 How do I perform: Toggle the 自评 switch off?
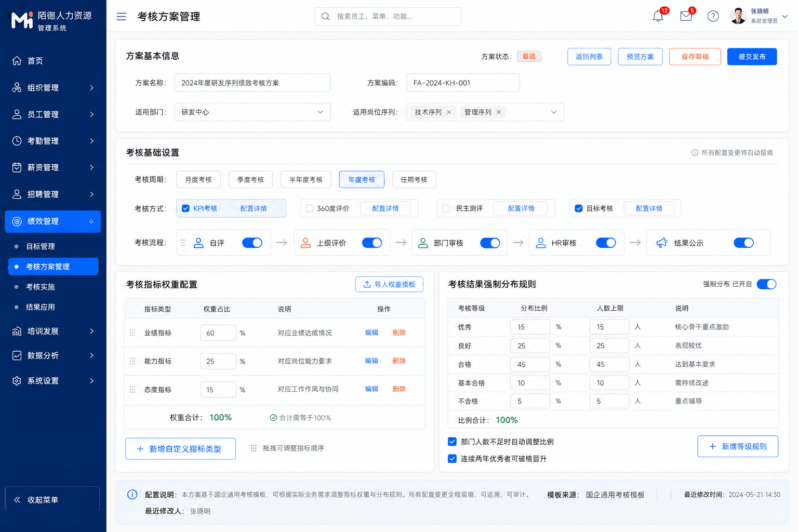[x=252, y=243]
